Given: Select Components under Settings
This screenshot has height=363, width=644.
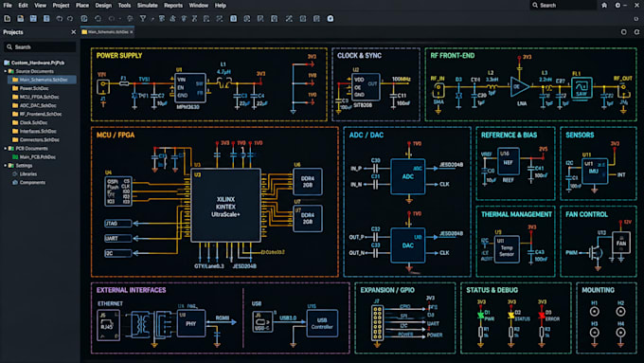Looking at the screenshot, I should (32, 183).
